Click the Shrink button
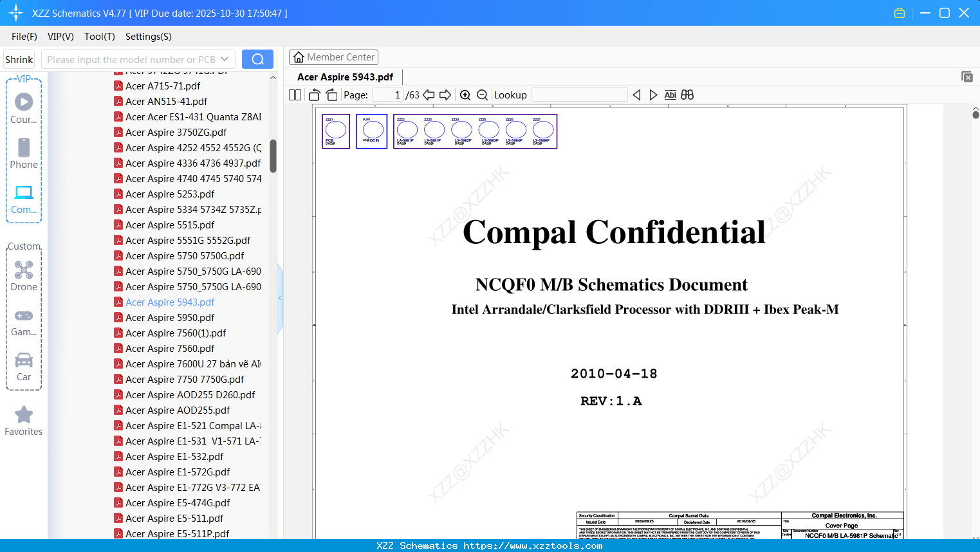The height and width of the screenshot is (552, 980). pos(19,59)
